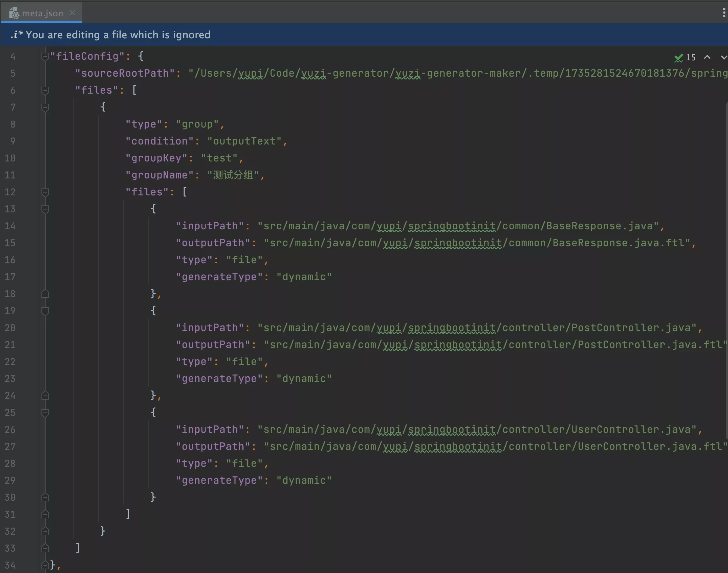Switch to the meta.json tab
The width and height of the screenshot is (728, 573).
click(41, 13)
